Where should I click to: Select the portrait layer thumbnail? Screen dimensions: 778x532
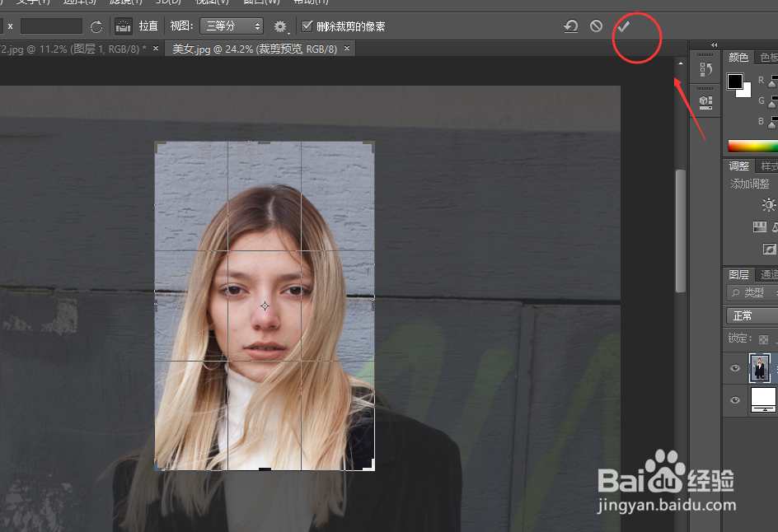coord(759,368)
